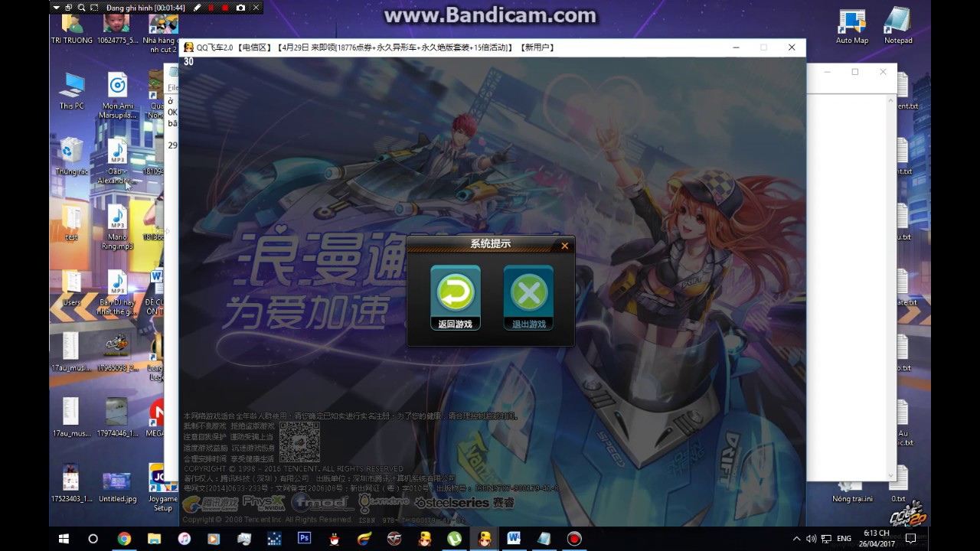
Task: Select Notepad desktop shortcut
Action: [x=898, y=26]
